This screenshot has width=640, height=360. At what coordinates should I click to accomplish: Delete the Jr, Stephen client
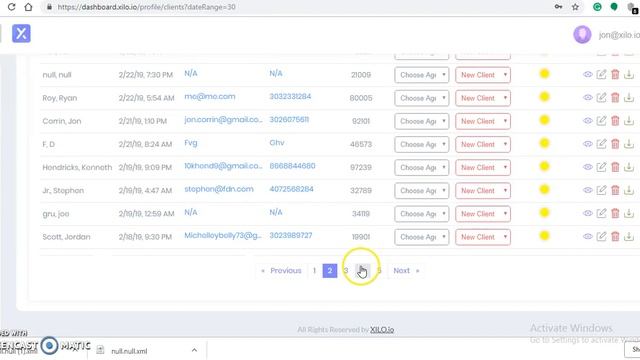(x=615, y=190)
